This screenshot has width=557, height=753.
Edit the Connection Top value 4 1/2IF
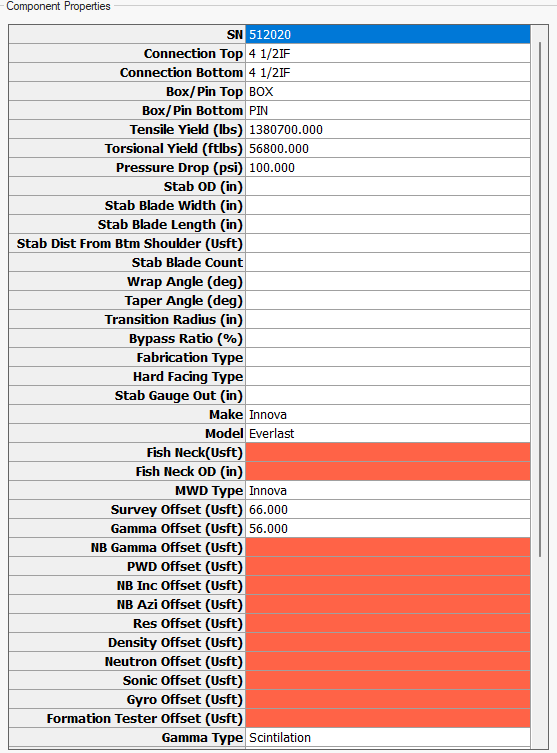(x=388, y=53)
